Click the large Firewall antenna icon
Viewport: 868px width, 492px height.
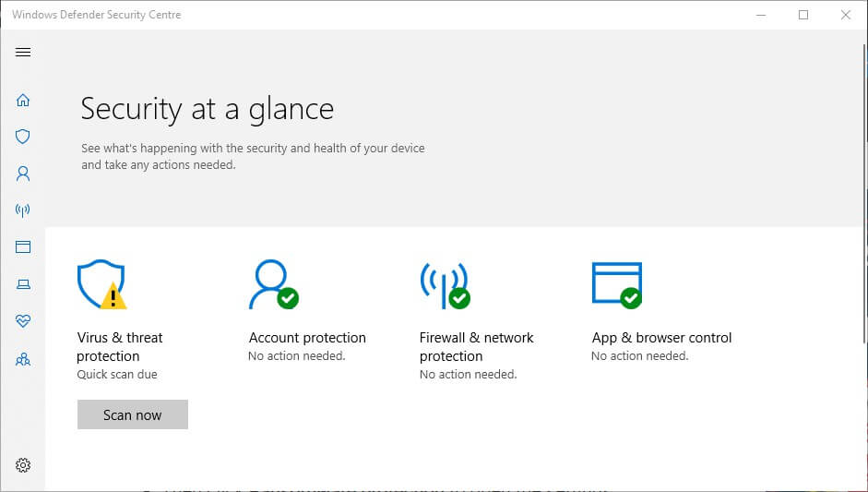click(x=446, y=284)
